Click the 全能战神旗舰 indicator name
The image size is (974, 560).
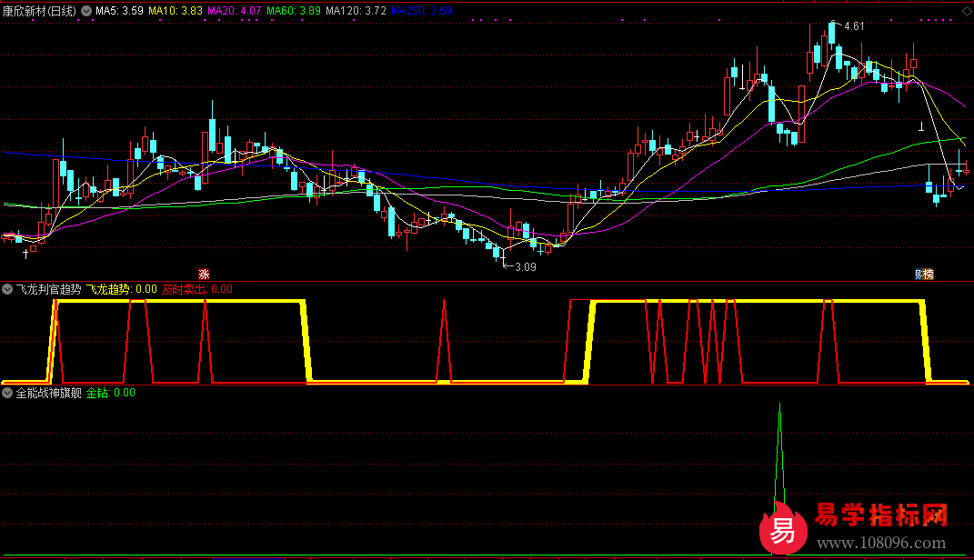pos(48,393)
